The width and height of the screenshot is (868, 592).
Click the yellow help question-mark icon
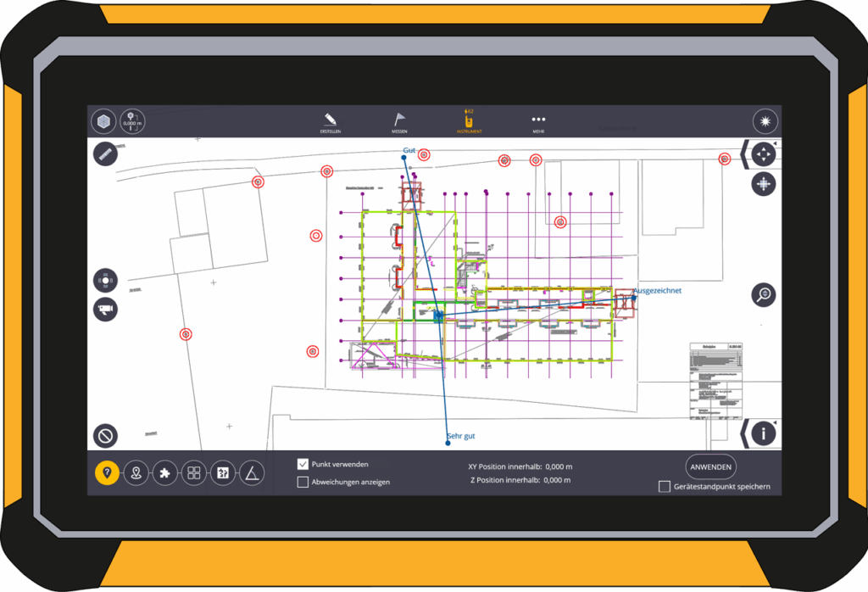107,473
